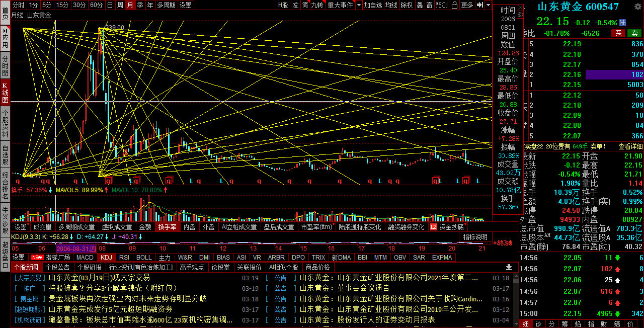The height and width of the screenshot is (328, 644).
Task: Select the 市盈率(ttm) tab
Action: click(316, 227)
